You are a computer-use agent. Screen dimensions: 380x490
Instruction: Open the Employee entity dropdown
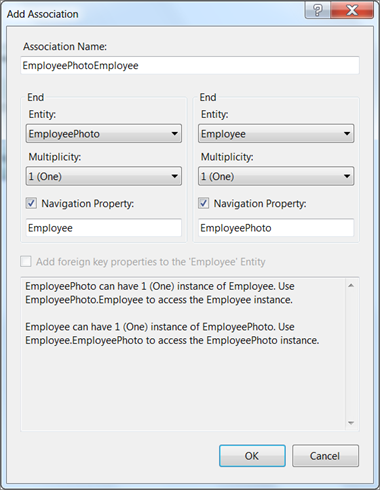(x=276, y=134)
